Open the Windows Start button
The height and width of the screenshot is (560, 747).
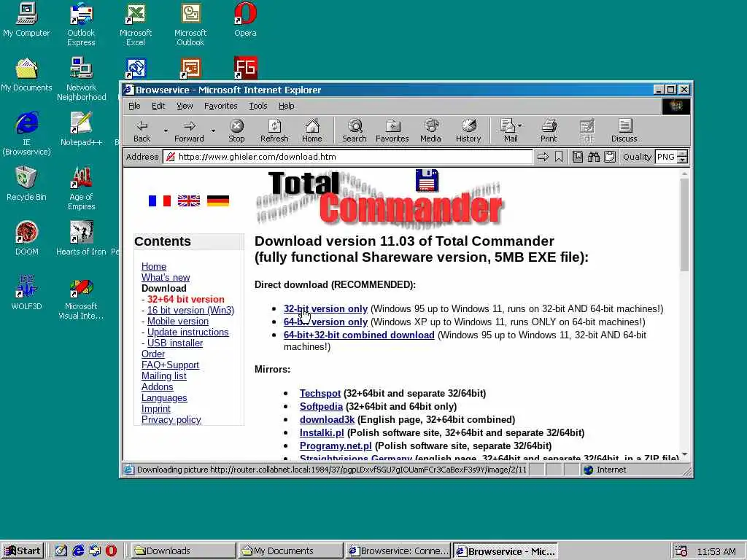pos(23,551)
